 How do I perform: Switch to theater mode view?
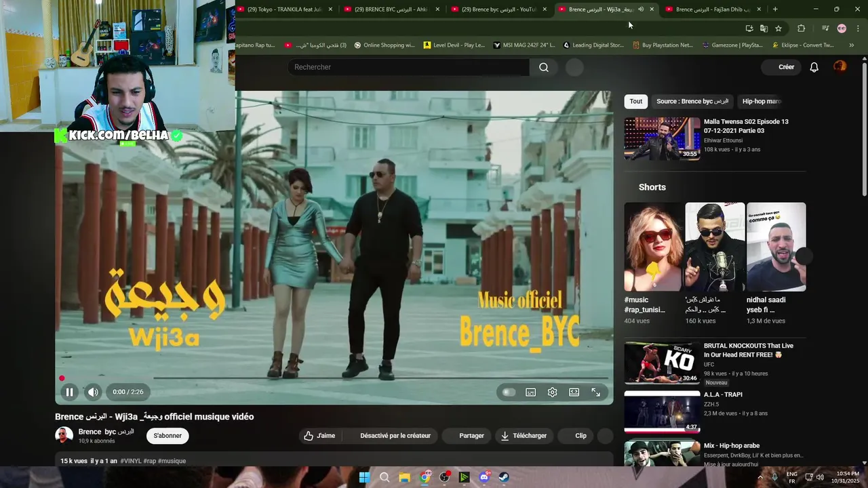574,392
